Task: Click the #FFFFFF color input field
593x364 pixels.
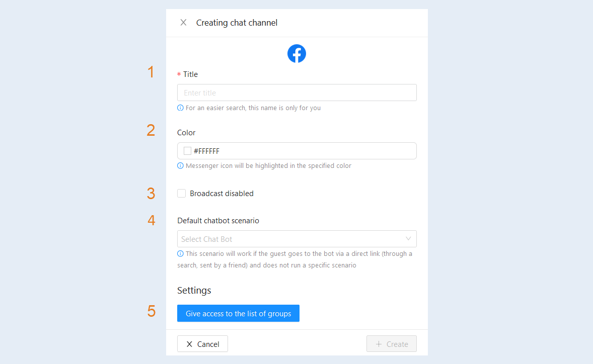Action: [297, 151]
